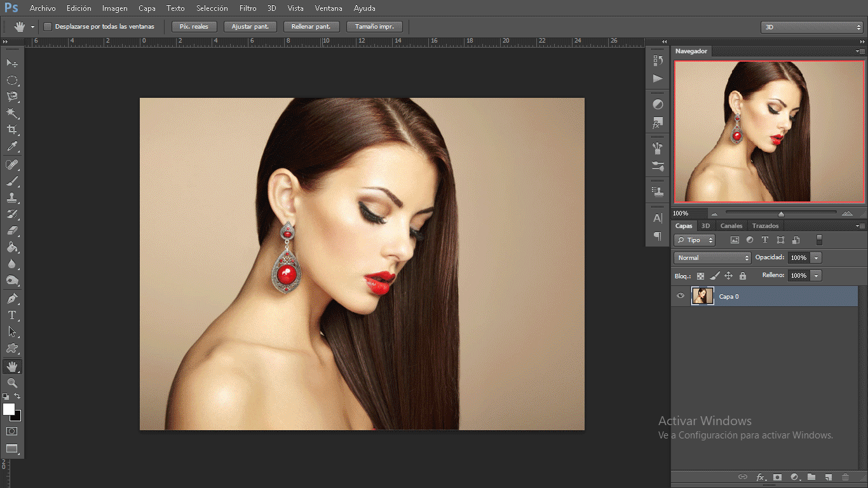Open the Filtro menu
The image size is (868, 488).
point(248,8)
